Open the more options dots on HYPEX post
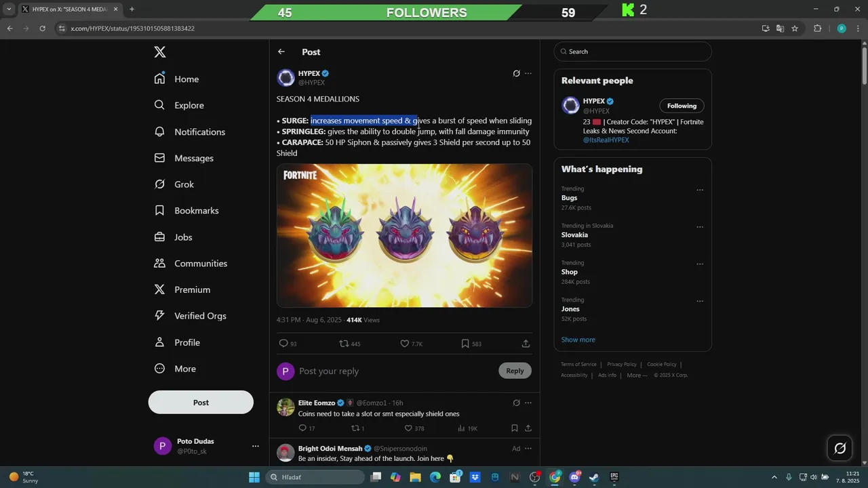Screen dimensions: 868x488 tap(528, 73)
